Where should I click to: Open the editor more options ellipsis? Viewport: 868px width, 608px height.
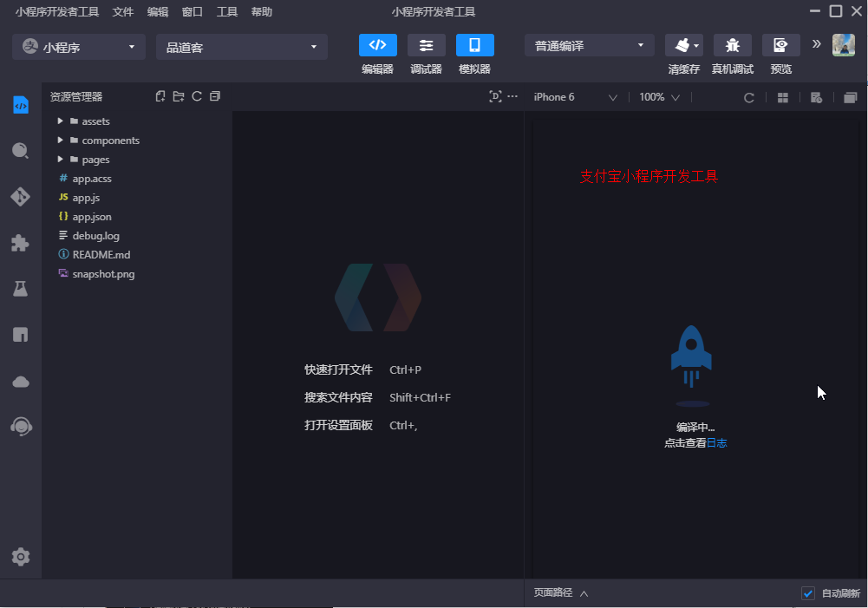pos(512,96)
